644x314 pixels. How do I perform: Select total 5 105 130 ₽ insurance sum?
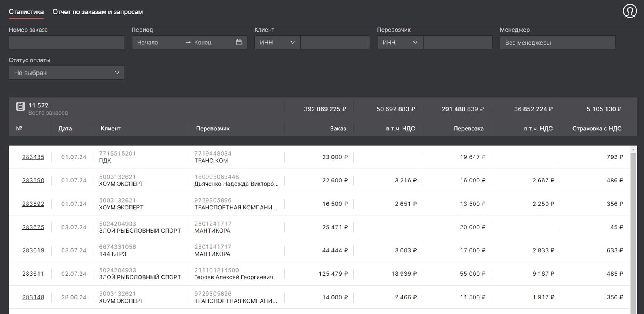pos(604,109)
